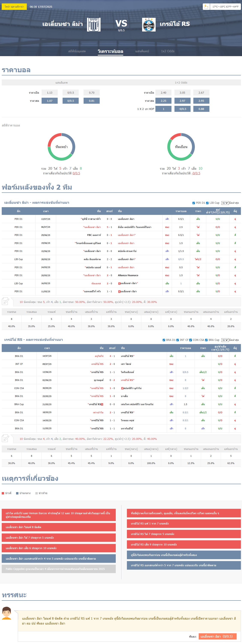Uncheck the LIB Cup league filter
Image resolution: width=242 pixels, height=644 pixels.
click(207, 203)
